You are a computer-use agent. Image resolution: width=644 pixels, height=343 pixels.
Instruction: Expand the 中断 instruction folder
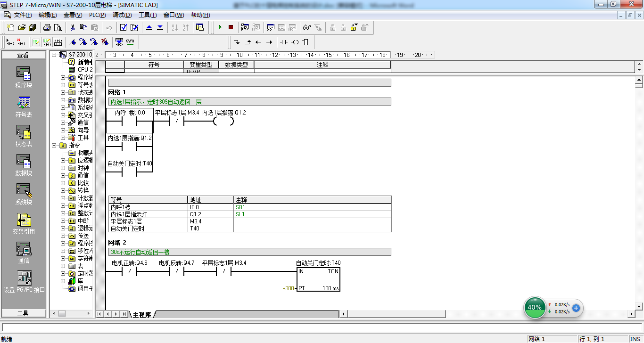click(x=63, y=220)
